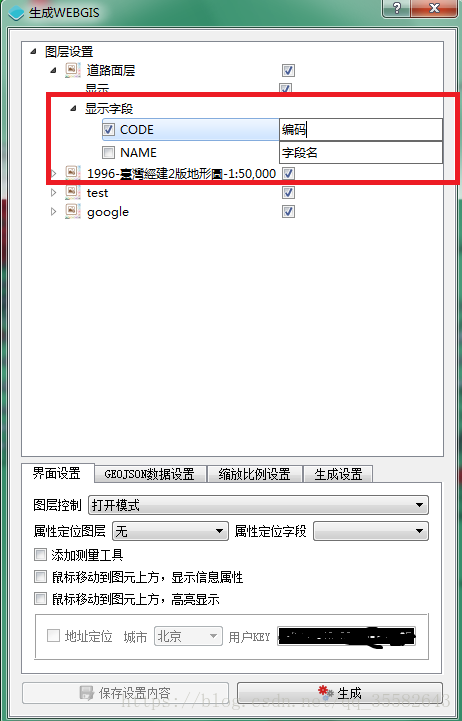Click the 字段名 alias input field
The image size is (462, 721).
pos(361,152)
